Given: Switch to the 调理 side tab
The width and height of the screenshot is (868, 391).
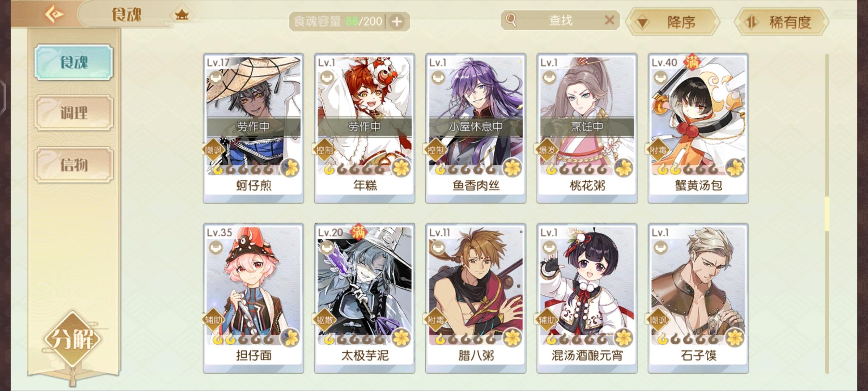Looking at the screenshot, I should [74, 113].
